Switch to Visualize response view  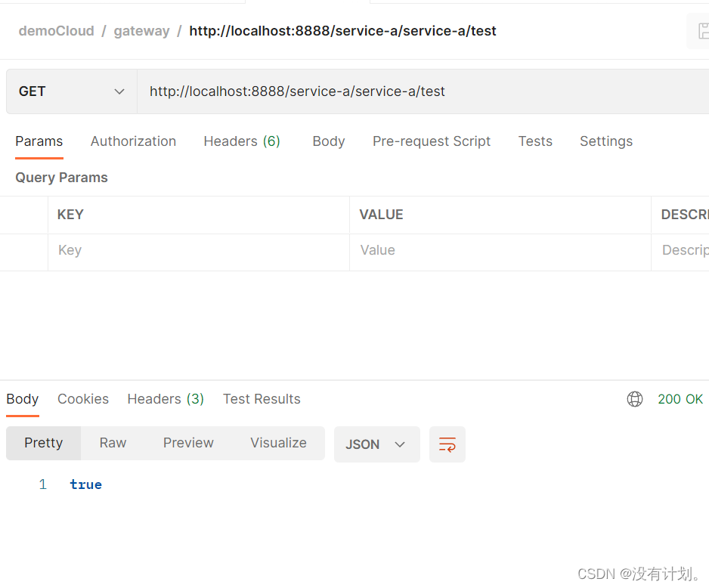coord(278,443)
